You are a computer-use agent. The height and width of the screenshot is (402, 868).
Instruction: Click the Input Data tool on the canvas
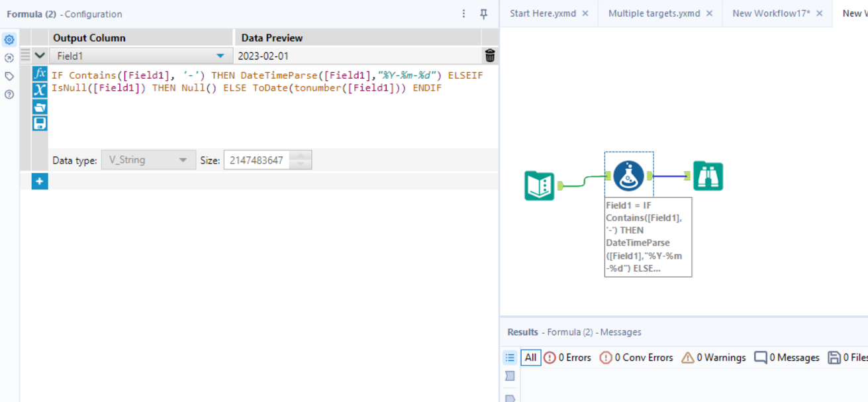pos(540,185)
